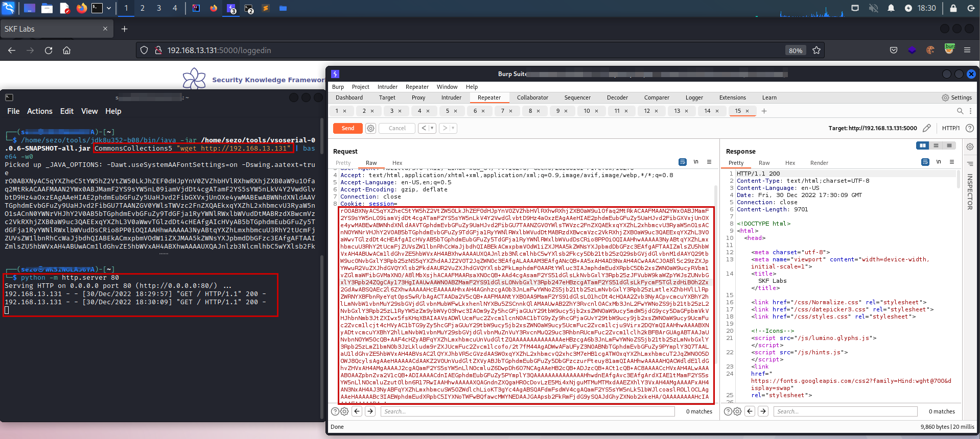Switch to the Proxy tab
This screenshot has height=439, width=980.
pyautogui.click(x=418, y=97)
